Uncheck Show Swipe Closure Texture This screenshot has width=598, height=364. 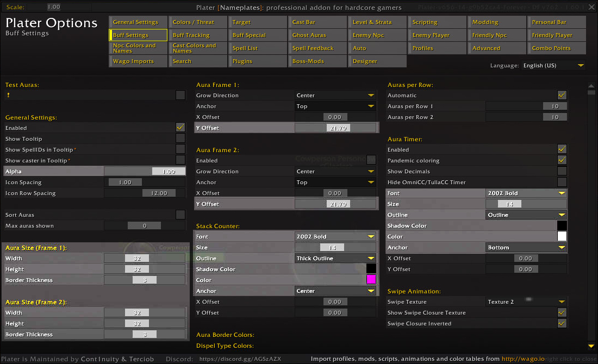tap(562, 312)
